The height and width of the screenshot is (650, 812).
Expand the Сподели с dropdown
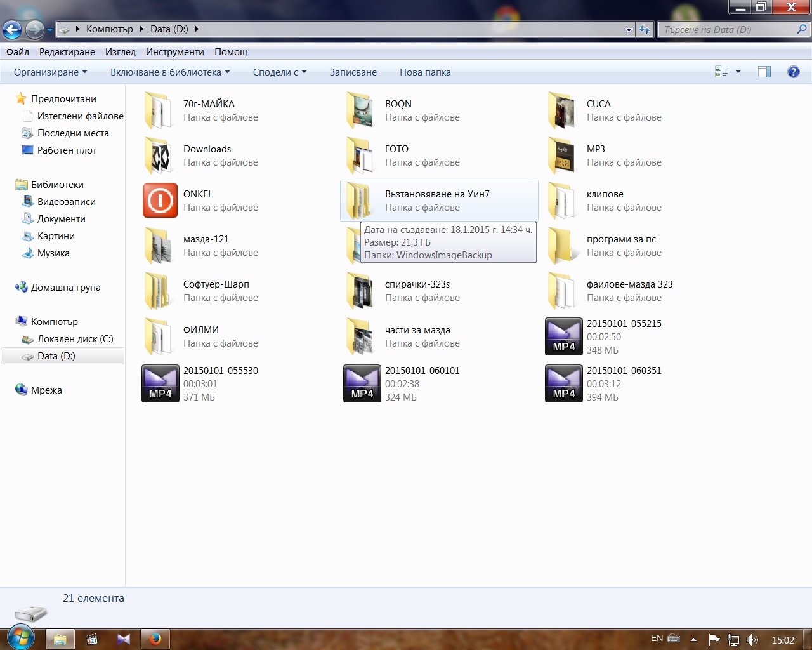(x=279, y=72)
